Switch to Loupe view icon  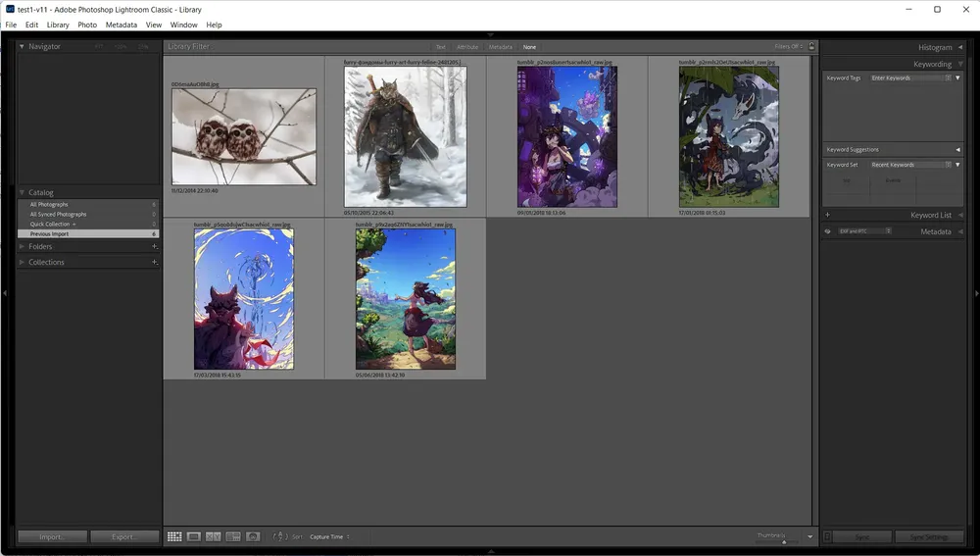tap(194, 536)
